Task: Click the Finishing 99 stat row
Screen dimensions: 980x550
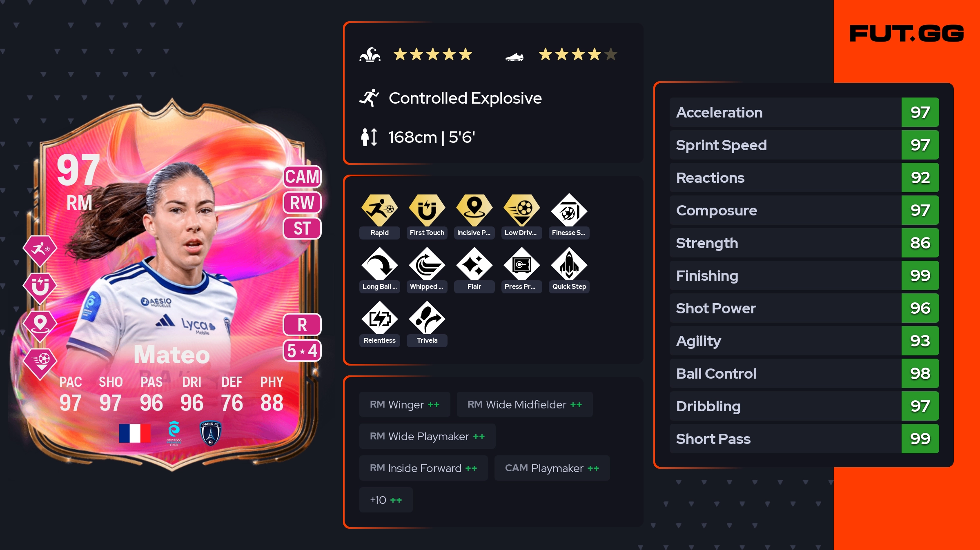Action: tap(804, 275)
